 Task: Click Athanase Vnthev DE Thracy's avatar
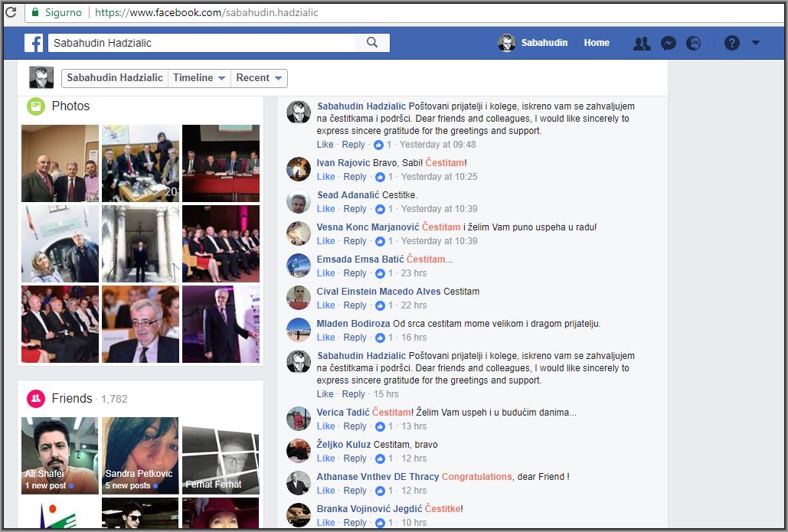[x=299, y=483]
